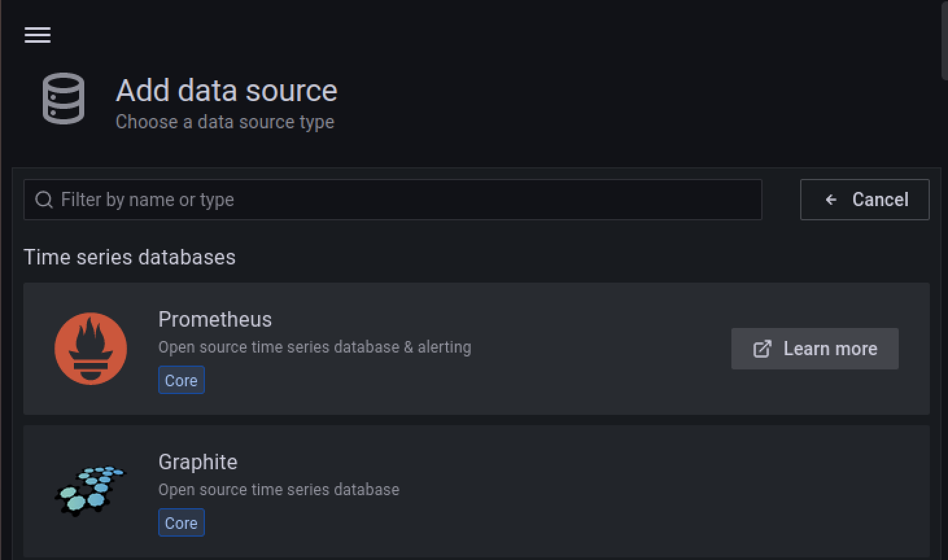
Task: Click the Core badge under Prometheus
Action: [182, 380]
